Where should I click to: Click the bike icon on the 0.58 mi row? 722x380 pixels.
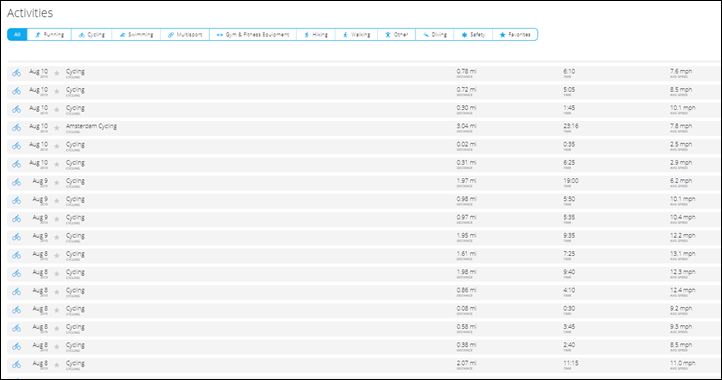coord(17,328)
